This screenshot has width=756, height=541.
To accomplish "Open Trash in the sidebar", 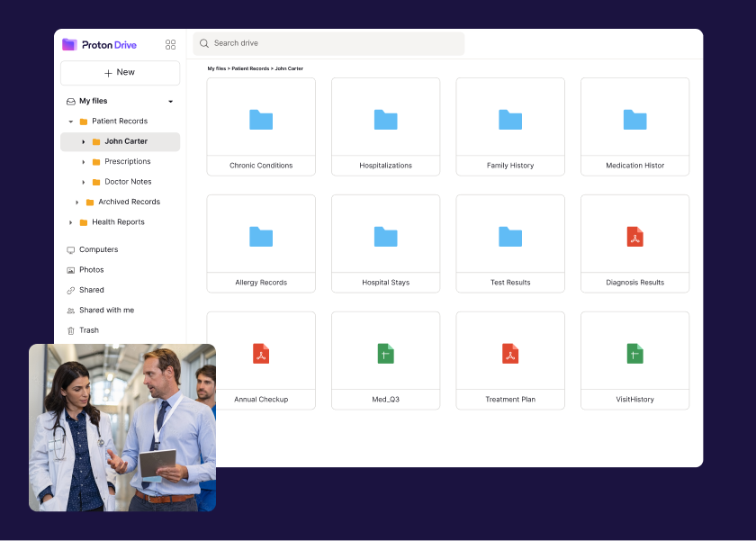I will pyautogui.click(x=89, y=330).
